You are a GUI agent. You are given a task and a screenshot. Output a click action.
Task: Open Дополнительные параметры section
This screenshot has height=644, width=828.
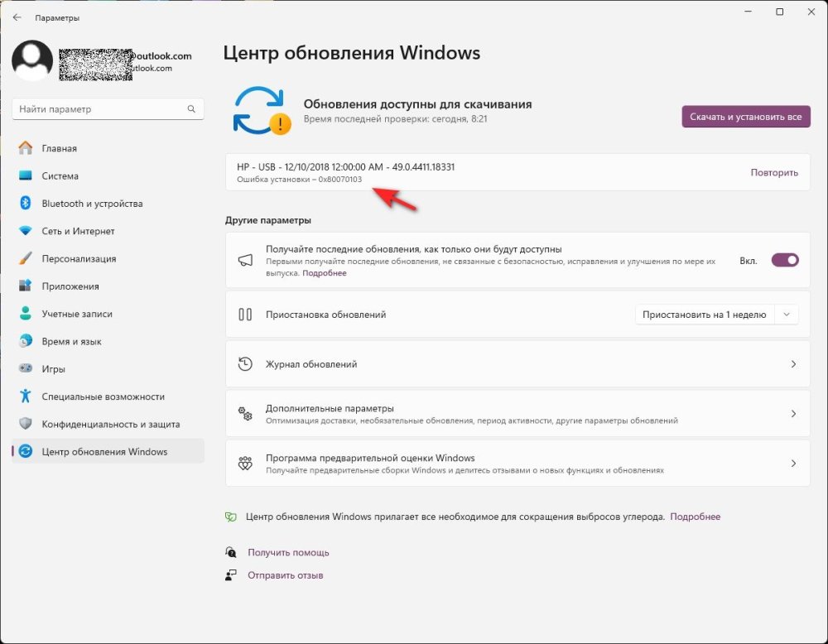517,414
